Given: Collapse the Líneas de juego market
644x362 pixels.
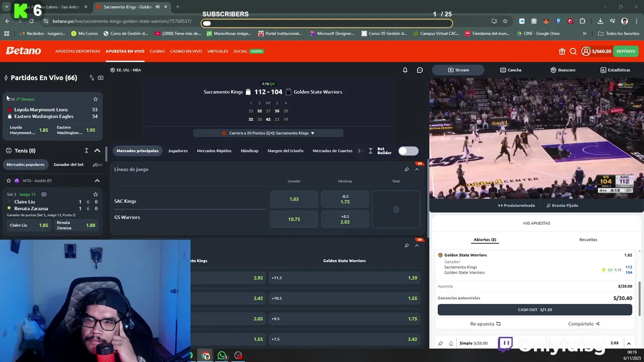Looking at the screenshot, I should pyautogui.click(x=417, y=169).
